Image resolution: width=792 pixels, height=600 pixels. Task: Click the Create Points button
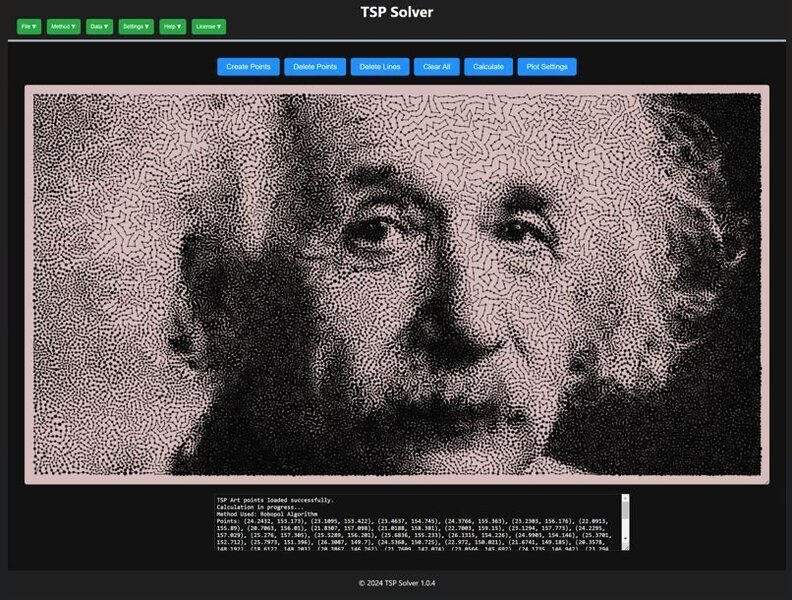(248, 67)
